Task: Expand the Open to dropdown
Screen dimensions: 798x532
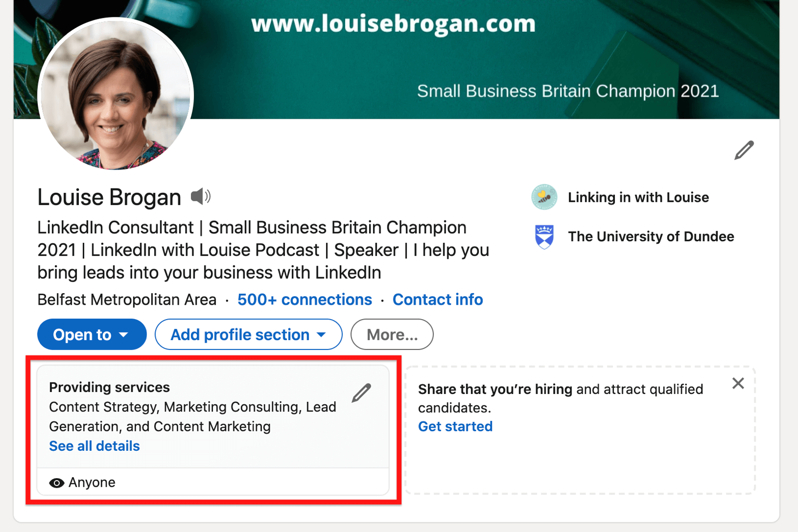Action: (x=92, y=335)
